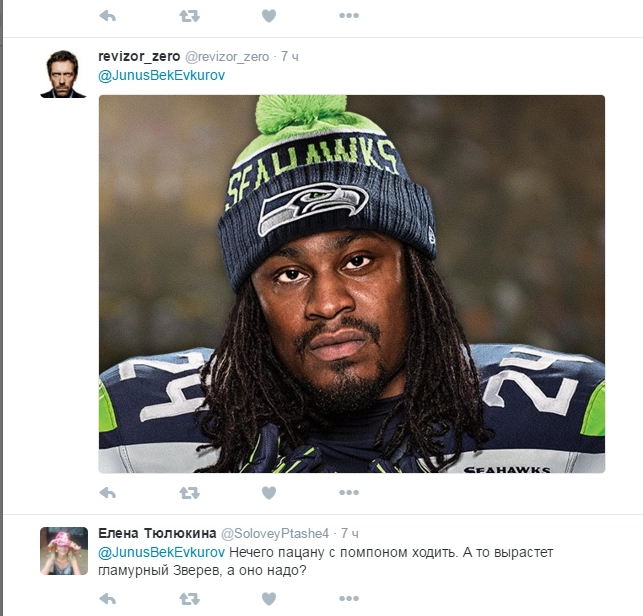
Task: Open more options on revizor_zero tweet
Action: [x=349, y=493]
